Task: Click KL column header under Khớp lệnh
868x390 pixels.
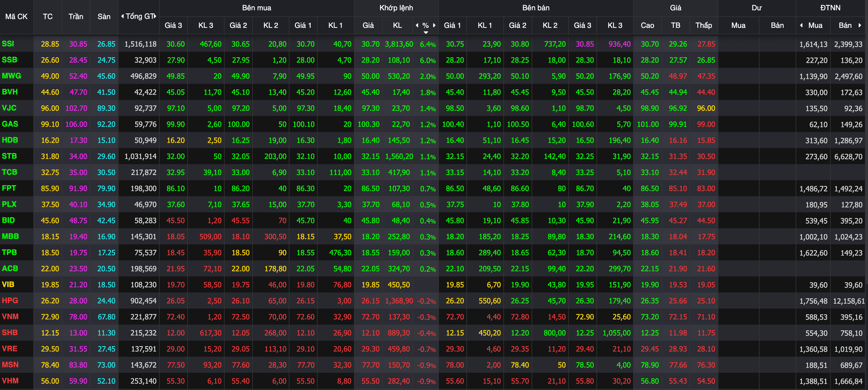Action: pos(398,25)
